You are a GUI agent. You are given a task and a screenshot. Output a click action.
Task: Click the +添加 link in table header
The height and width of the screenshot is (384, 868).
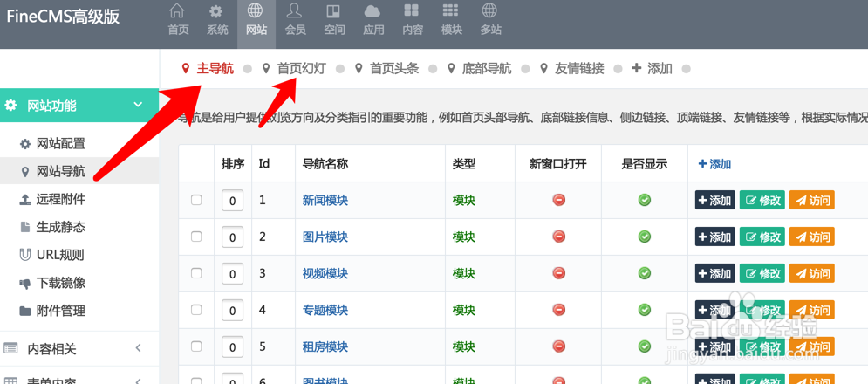tap(714, 164)
